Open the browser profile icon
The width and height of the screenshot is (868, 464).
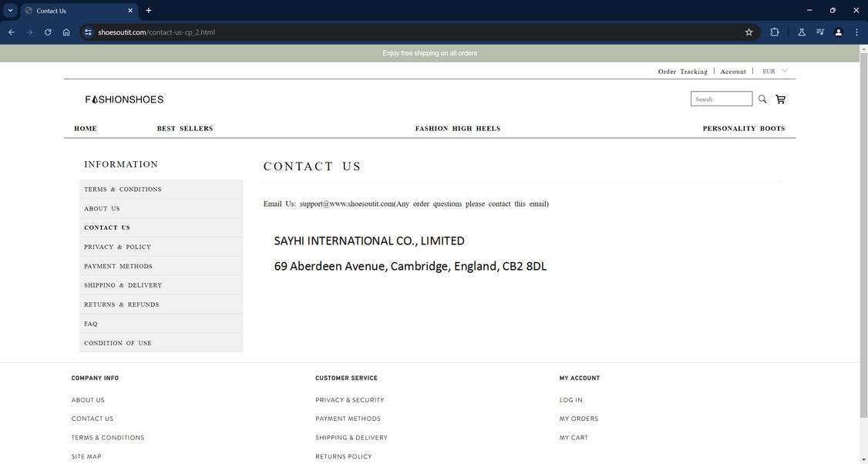coord(838,32)
